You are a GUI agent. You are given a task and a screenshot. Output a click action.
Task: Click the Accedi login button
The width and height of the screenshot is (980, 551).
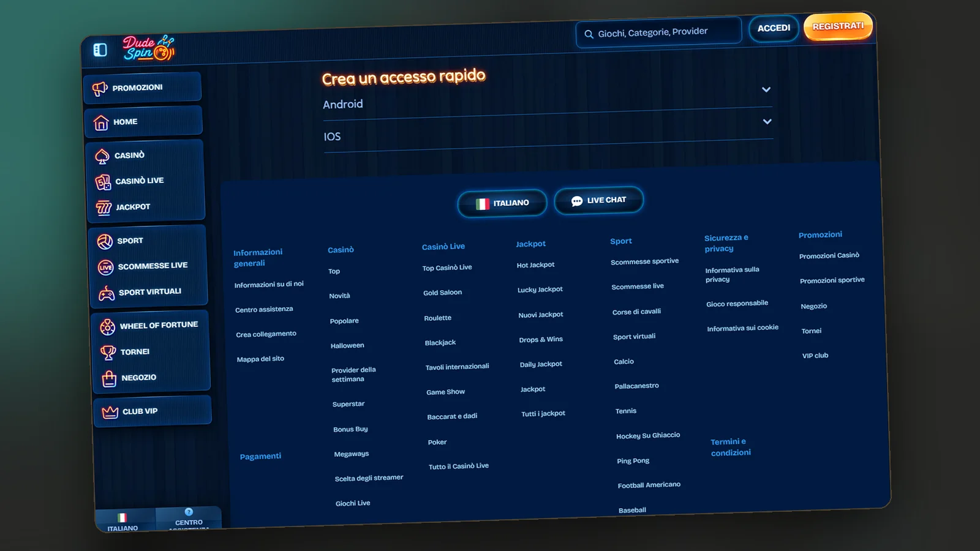point(774,28)
